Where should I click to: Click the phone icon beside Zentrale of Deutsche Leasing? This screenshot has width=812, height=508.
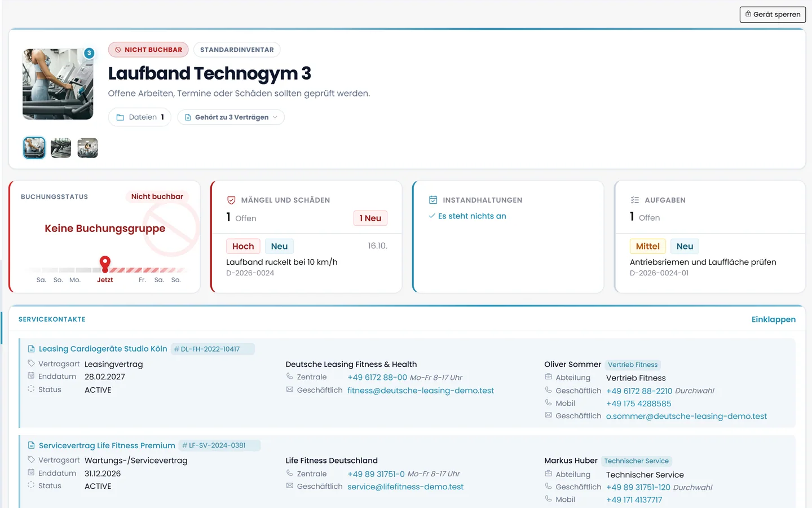click(290, 376)
